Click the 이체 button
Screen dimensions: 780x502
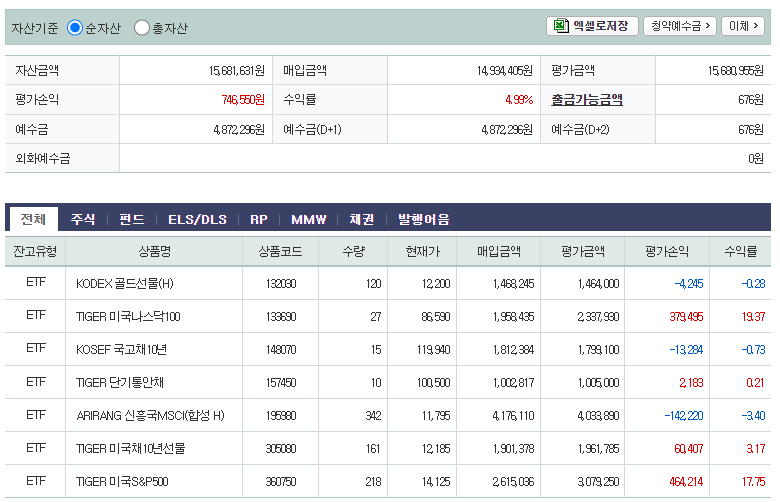pyautogui.click(x=743, y=26)
